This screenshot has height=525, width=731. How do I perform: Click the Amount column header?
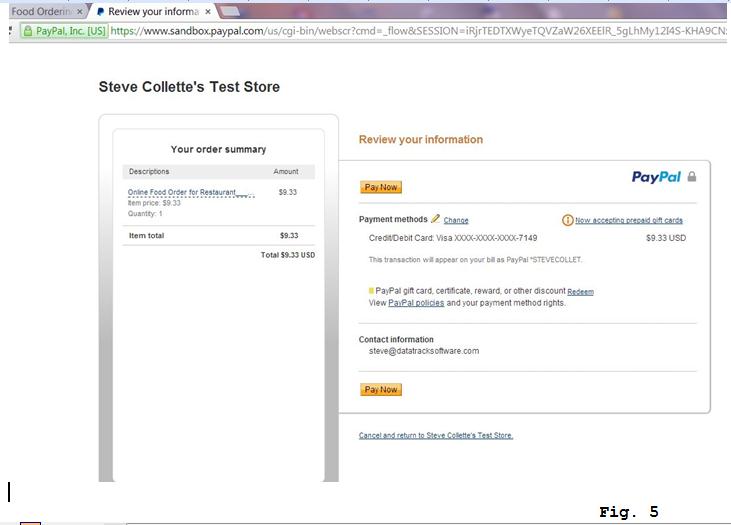pyautogui.click(x=286, y=172)
